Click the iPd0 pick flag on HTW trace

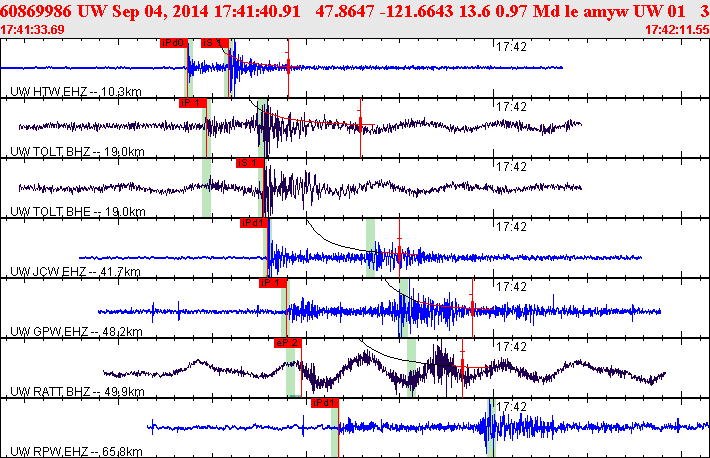tap(174, 43)
